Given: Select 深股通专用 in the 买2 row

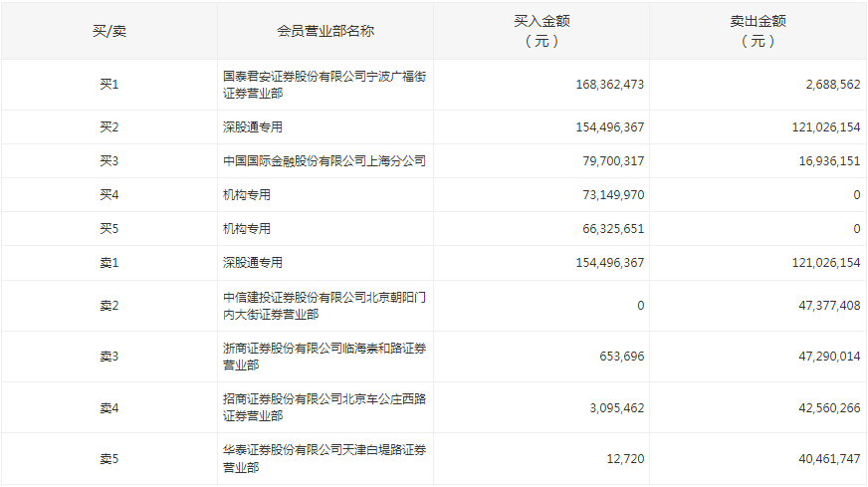Looking at the screenshot, I should (253, 127).
